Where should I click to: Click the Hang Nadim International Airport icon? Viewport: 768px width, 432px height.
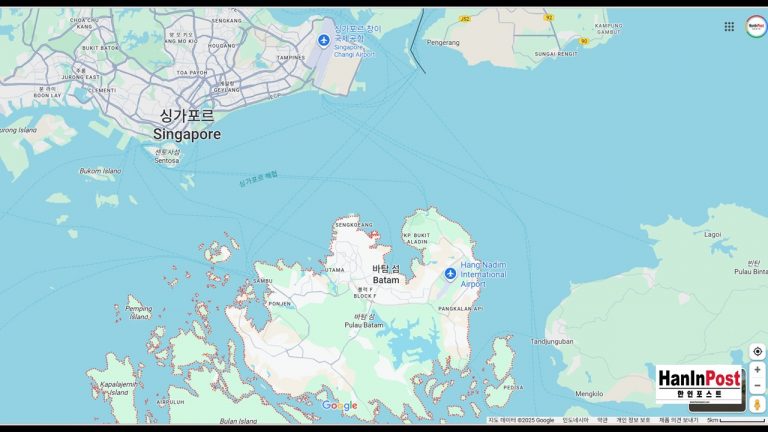[450, 273]
